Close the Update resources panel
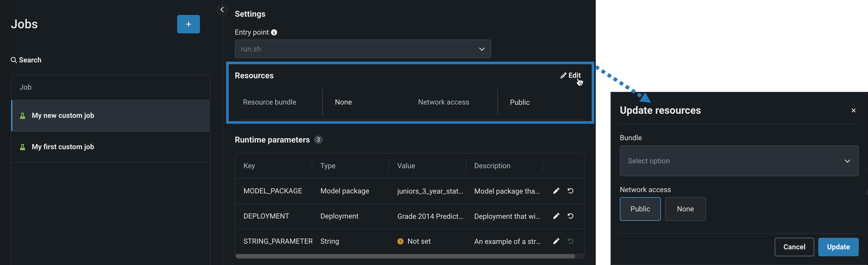This screenshot has height=265, width=868. [853, 110]
